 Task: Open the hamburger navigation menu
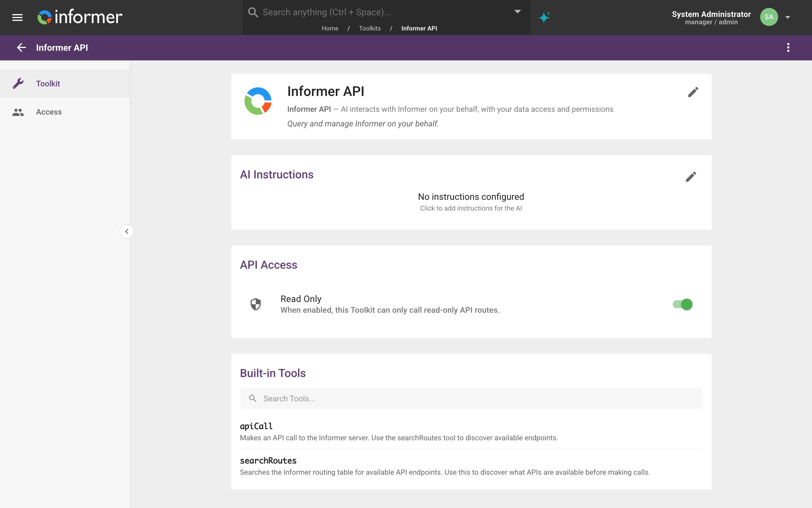(x=17, y=17)
